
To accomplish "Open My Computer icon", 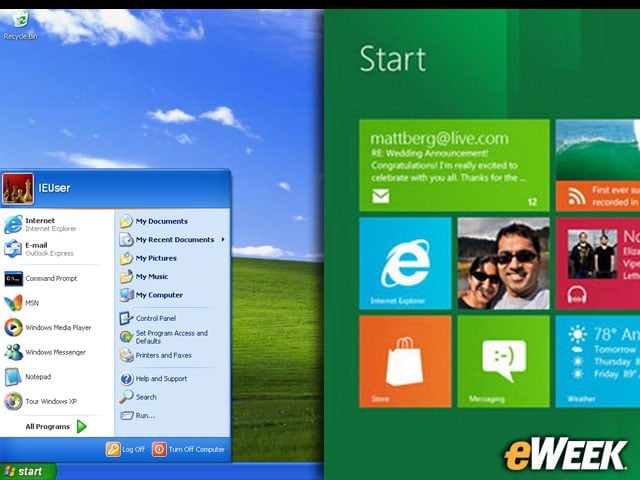I will pos(126,295).
